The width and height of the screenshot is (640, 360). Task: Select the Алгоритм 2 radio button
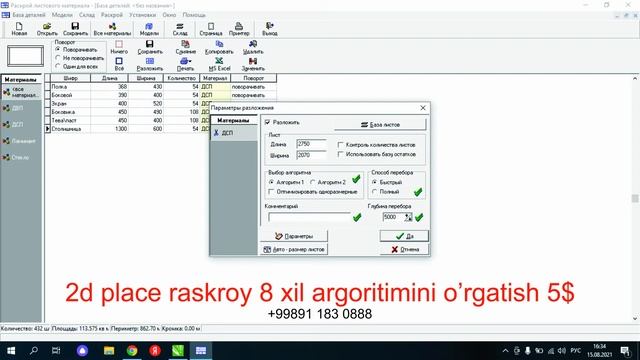[x=313, y=182]
